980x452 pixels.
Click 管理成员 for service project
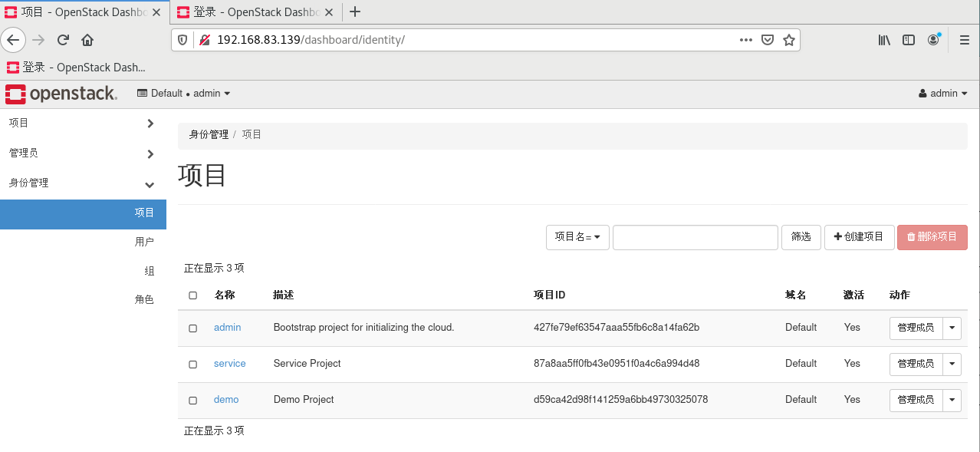(916, 364)
